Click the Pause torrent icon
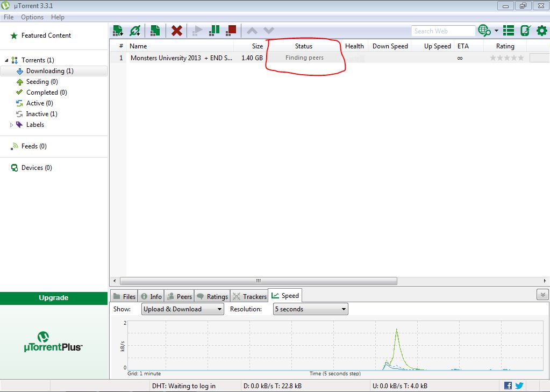The height and width of the screenshot is (392, 550). click(214, 31)
